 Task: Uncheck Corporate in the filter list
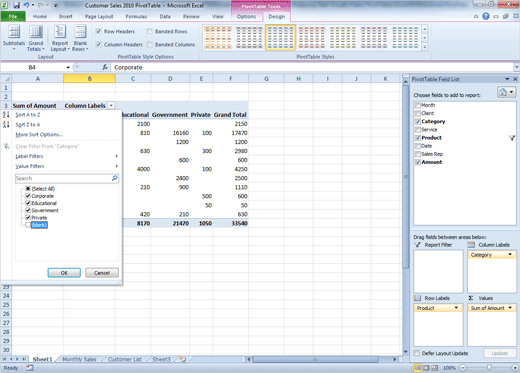(x=28, y=196)
